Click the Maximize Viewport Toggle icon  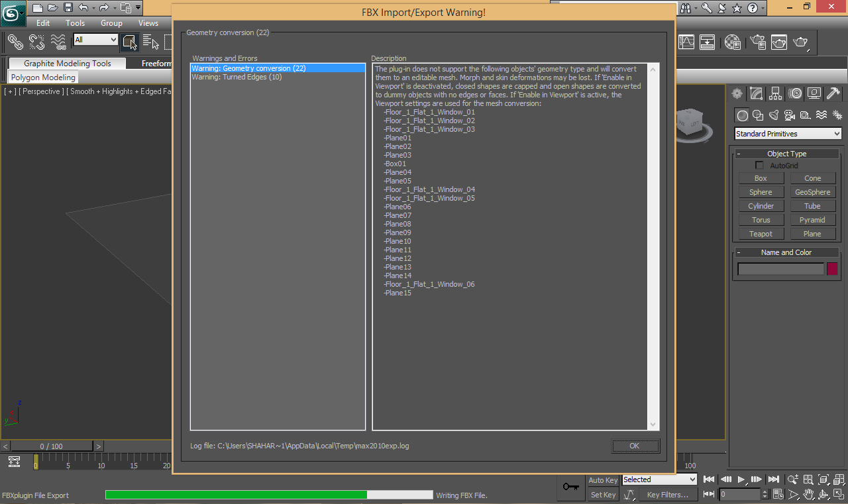click(839, 495)
